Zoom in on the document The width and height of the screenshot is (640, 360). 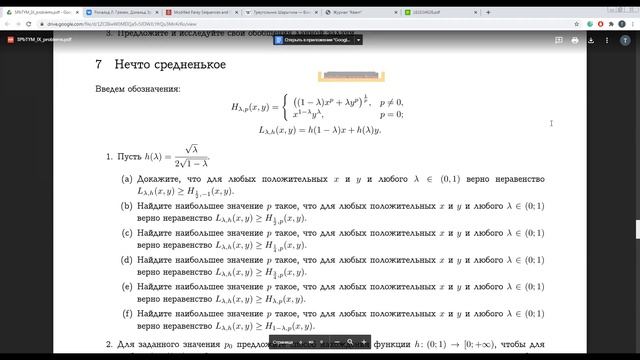(x=364, y=342)
